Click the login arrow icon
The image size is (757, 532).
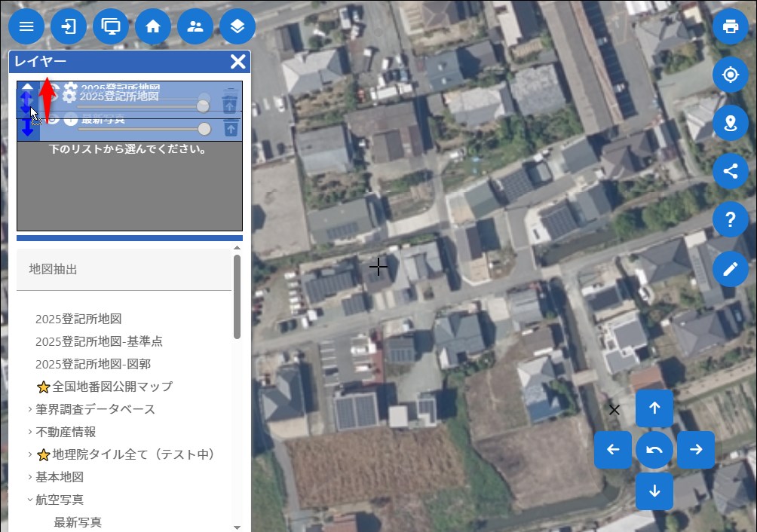pos(69,26)
